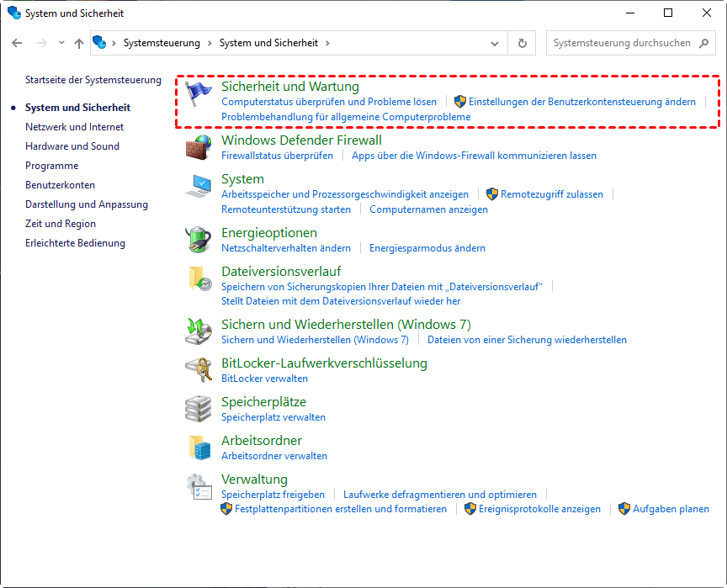
Task: Go up one level with up arrow
Action: [79, 44]
